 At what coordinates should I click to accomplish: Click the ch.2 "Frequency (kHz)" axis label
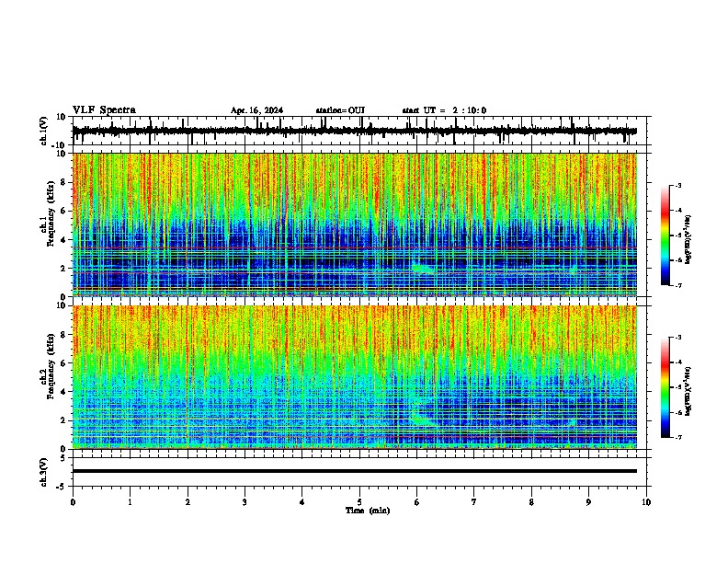click(51, 365)
